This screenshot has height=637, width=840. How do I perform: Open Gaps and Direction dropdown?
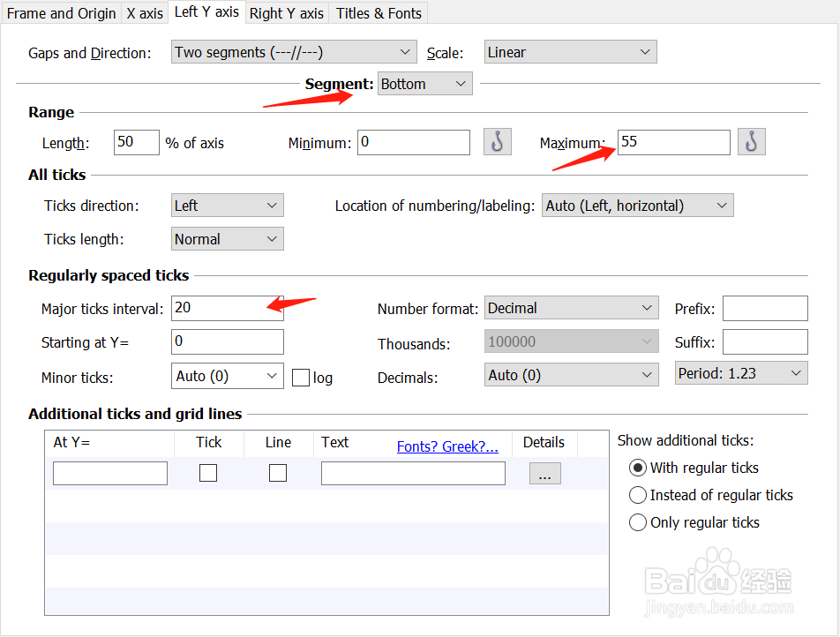[x=294, y=52]
